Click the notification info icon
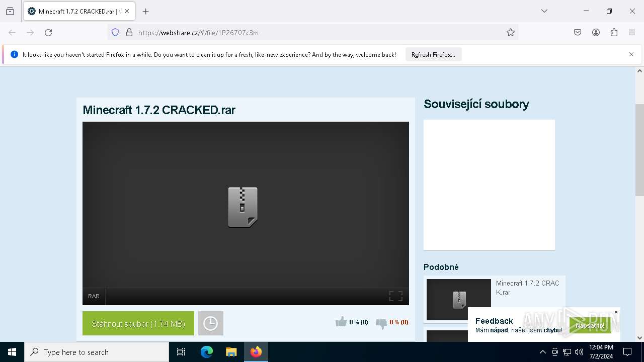Image resolution: width=644 pixels, height=362 pixels. pyautogui.click(x=14, y=54)
